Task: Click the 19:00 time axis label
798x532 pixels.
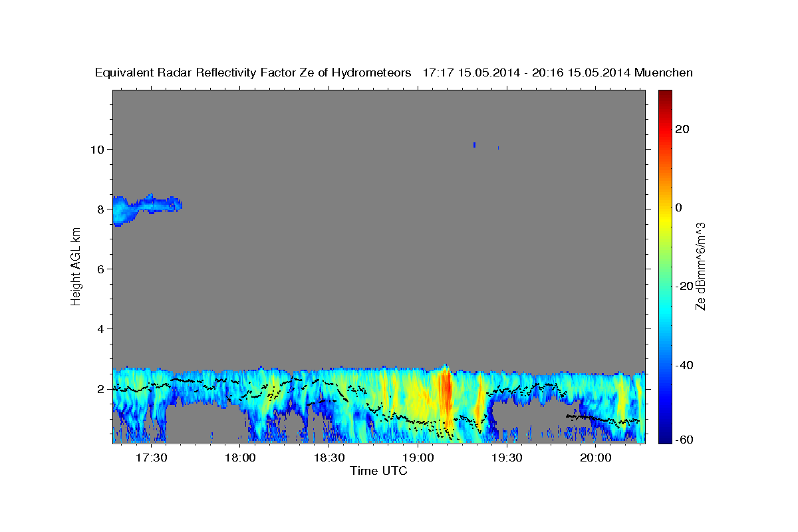Action: tap(418, 458)
